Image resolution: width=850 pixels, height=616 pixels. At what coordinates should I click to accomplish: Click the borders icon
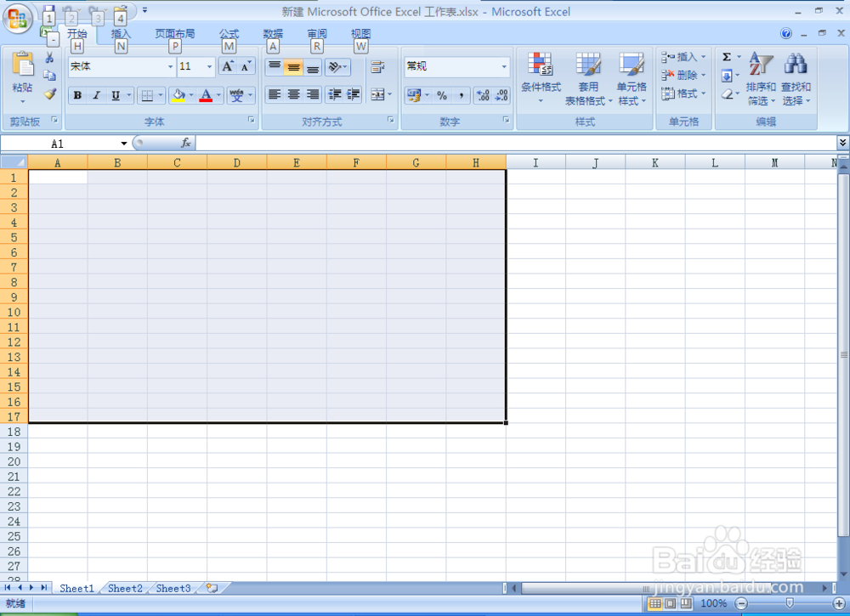pos(147,95)
